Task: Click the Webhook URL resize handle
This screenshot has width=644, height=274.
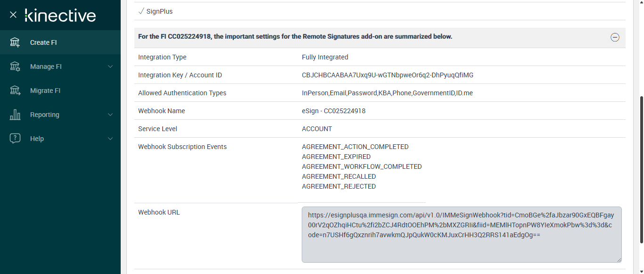Action: [619, 259]
